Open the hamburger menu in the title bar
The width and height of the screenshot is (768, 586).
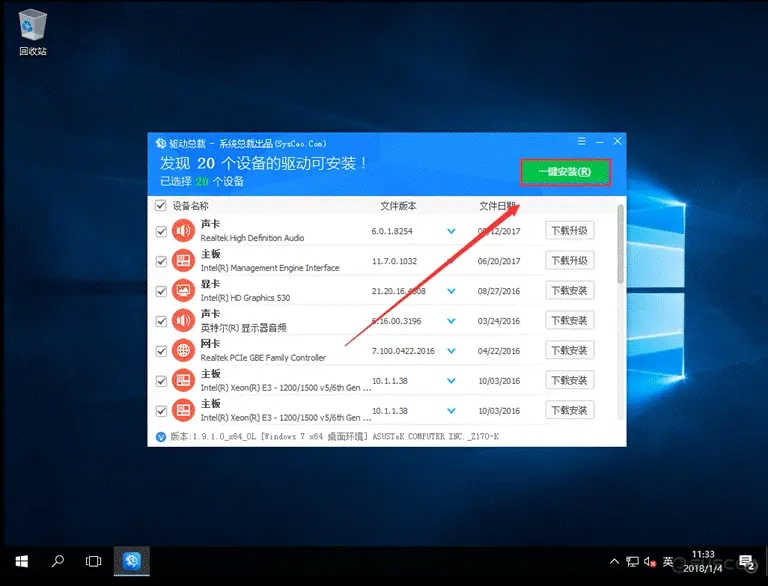point(582,142)
